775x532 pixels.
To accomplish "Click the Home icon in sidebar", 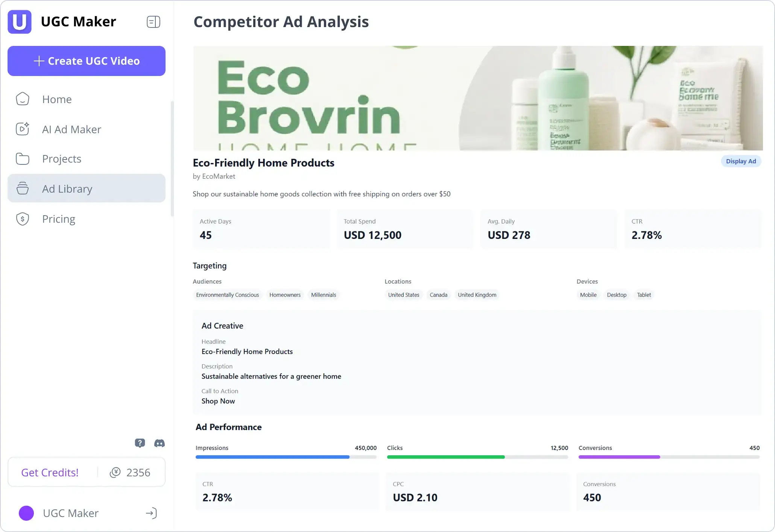I will (23, 99).
